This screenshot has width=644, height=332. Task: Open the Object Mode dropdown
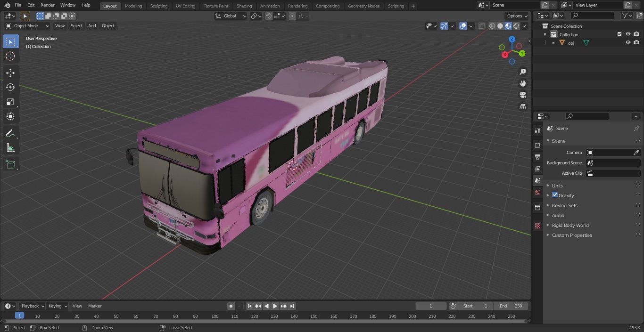(x=27, y=26)
